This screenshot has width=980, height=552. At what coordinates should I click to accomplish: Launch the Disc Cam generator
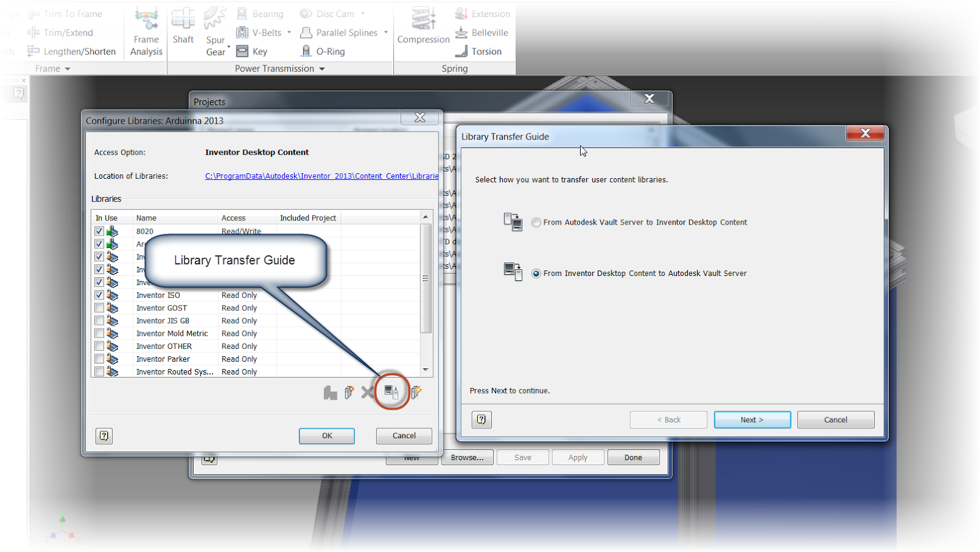tap(327, 14)
